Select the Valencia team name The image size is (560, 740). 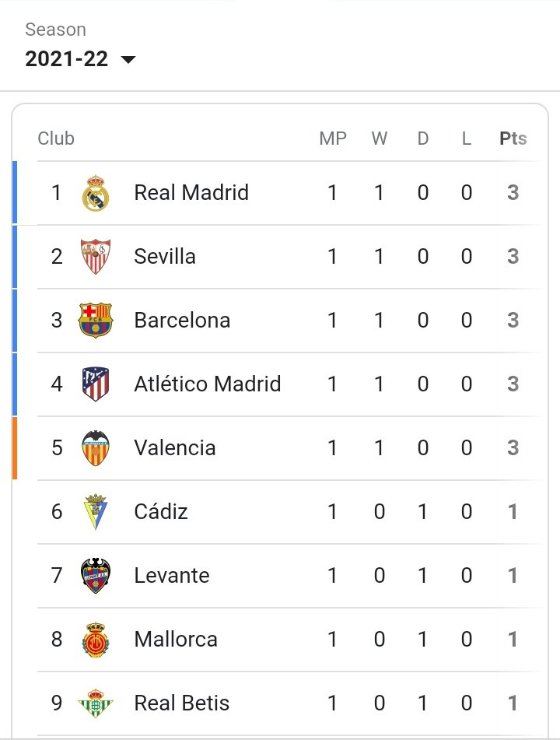[x=175, y=447]
